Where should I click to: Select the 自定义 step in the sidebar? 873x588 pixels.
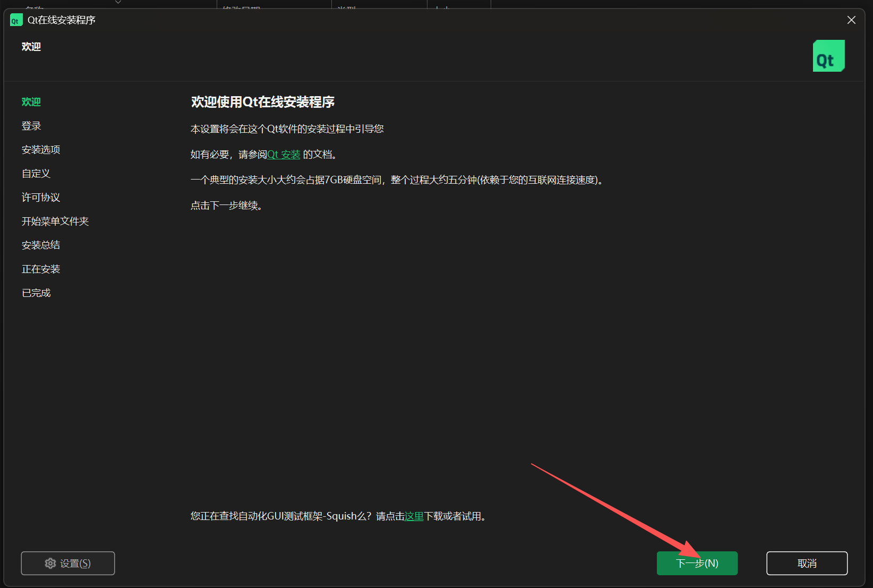[36, 173]
